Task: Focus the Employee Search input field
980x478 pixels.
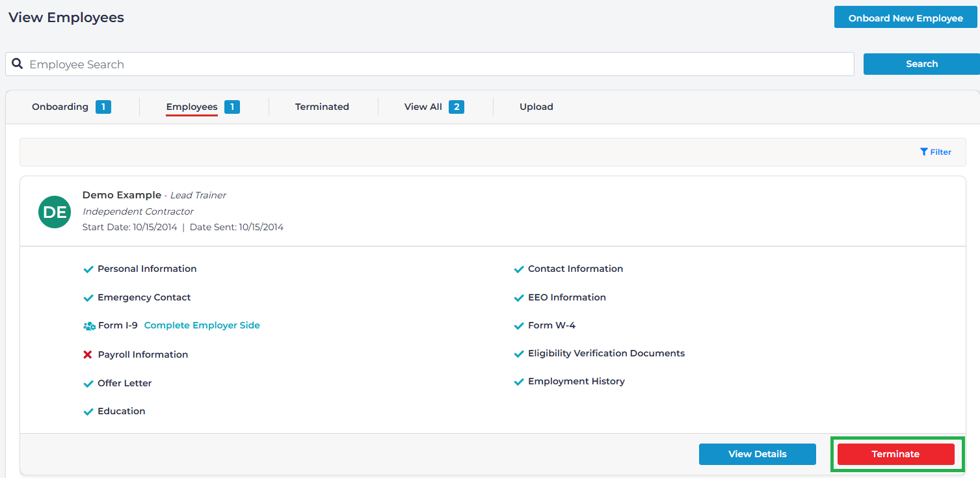Action: 436,64
